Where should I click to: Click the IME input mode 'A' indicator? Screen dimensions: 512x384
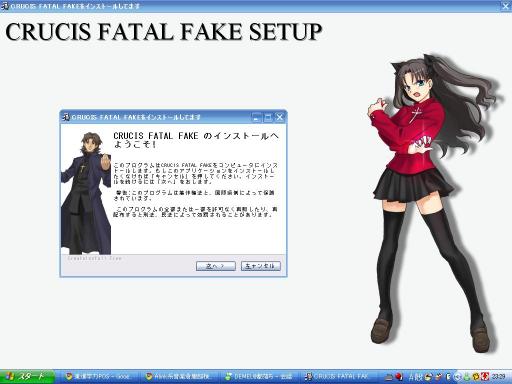click(411, 377)
